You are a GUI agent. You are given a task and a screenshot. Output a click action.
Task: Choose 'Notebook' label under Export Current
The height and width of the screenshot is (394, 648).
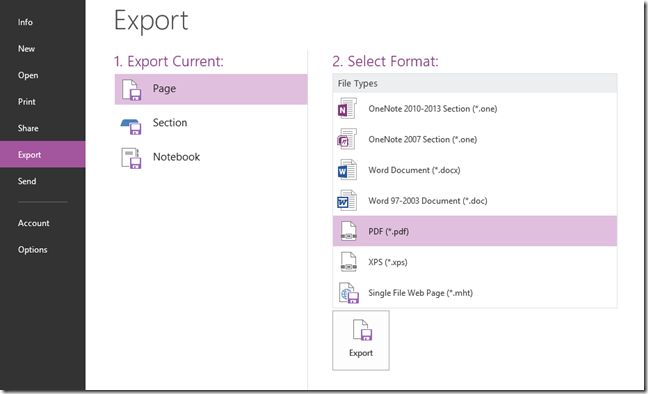(x=176, y=157)
